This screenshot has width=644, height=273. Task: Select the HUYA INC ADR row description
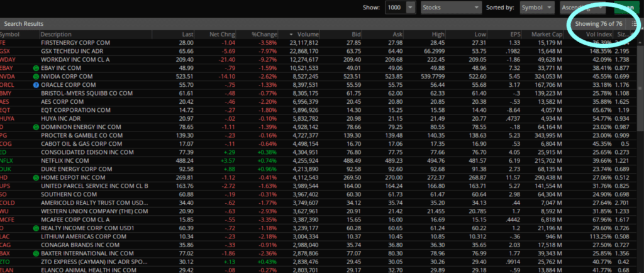coord(62,119)
